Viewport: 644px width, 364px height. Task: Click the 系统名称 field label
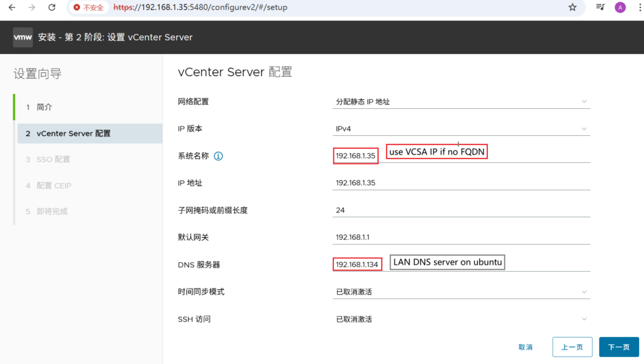click(193, 156)
